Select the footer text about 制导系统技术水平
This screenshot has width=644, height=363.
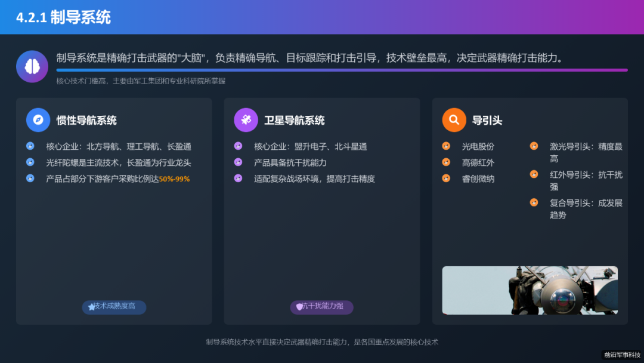tap(321, 342)
